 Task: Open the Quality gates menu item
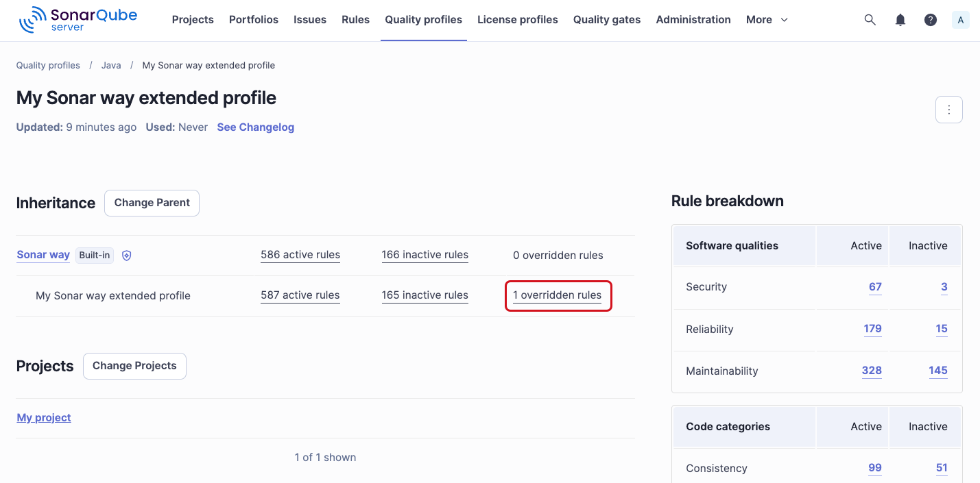[x=607, y=20]
